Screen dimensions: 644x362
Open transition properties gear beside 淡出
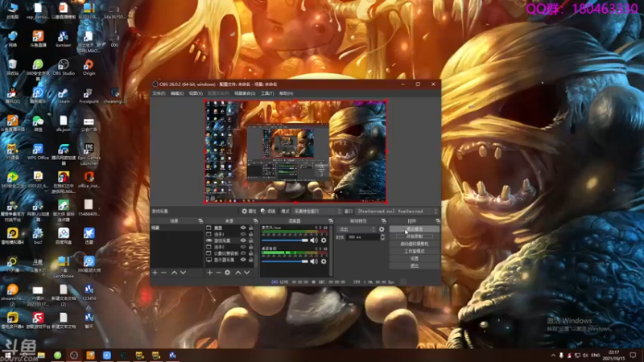(382, 229)
